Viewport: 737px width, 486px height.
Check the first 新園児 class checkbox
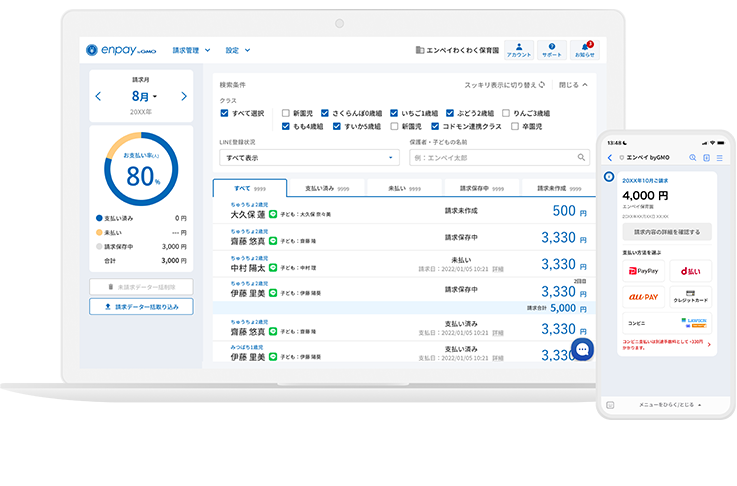point(285,113)
